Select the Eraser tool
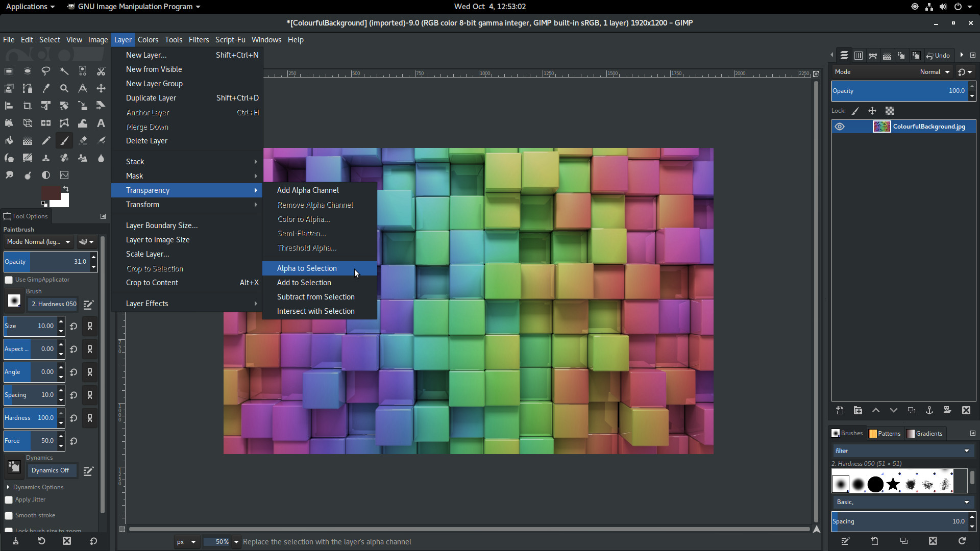Image resolution: width=980 pixels, height=551 pixels. click(83, 140)
